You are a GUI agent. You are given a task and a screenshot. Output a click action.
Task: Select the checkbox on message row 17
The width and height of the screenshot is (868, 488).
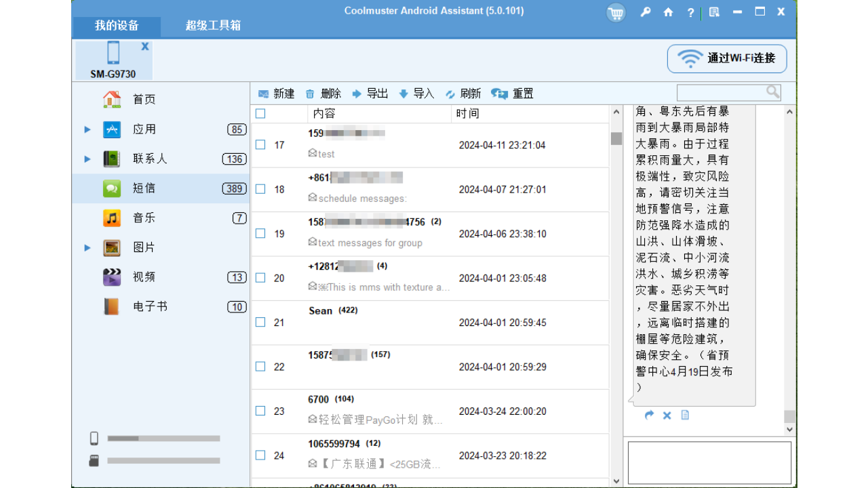click(x=260, y=143)
